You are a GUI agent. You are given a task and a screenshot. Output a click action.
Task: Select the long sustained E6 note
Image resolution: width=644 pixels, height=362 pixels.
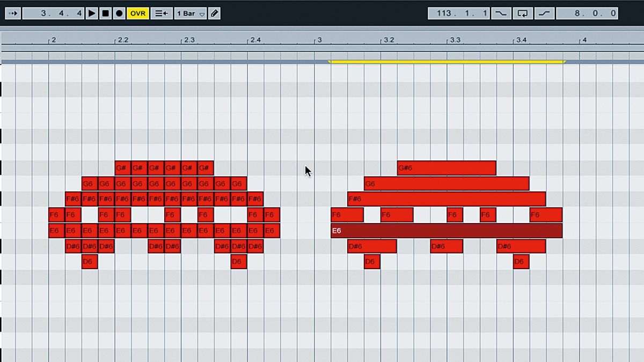[445, 230]
